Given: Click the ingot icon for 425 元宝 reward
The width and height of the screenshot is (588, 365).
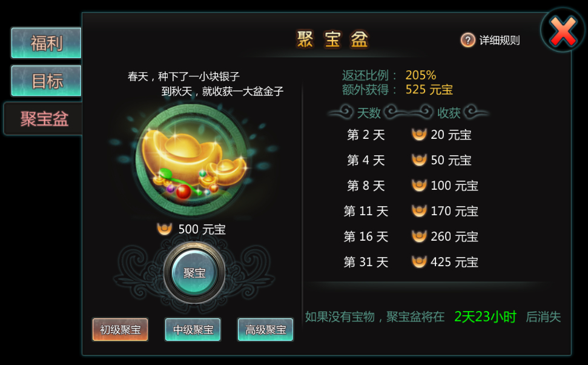Looking at the screenshot, I should click(x=419, y=262).
